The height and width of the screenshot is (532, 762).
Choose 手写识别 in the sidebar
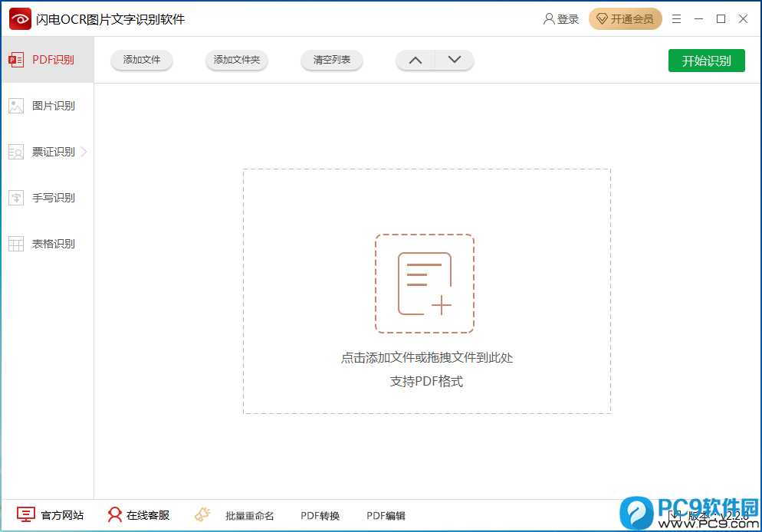(48, 198)
